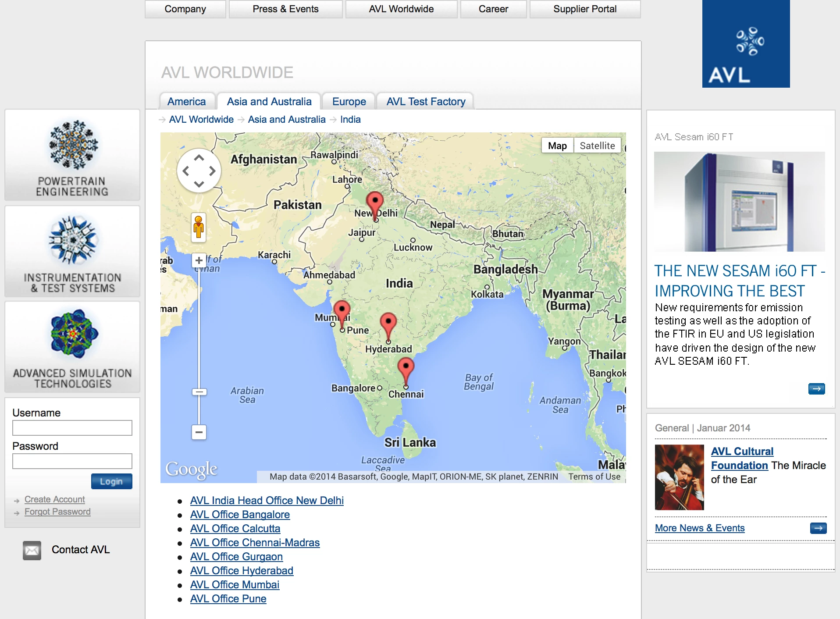Open the Sesam i60 FT arrow button

click(x=816, y=389)
